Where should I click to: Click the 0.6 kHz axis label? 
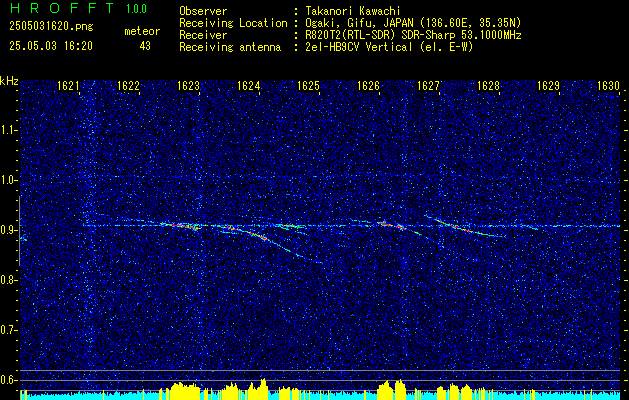coord(8,380)
